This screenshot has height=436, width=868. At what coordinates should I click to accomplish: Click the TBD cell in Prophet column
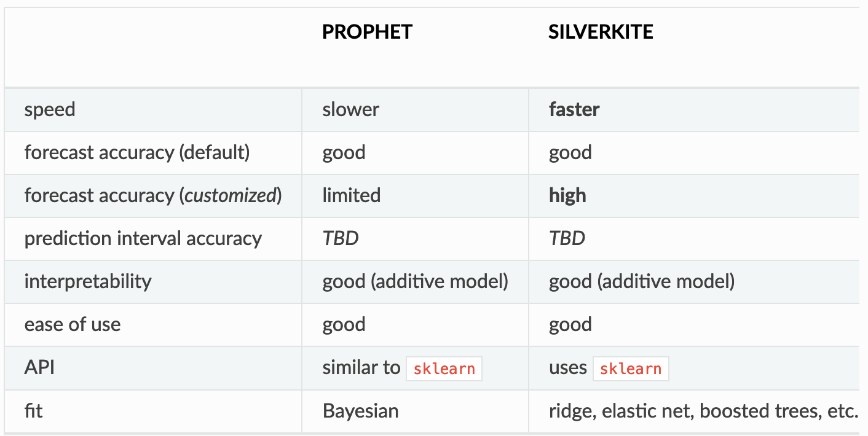click(x=341, y=239)
